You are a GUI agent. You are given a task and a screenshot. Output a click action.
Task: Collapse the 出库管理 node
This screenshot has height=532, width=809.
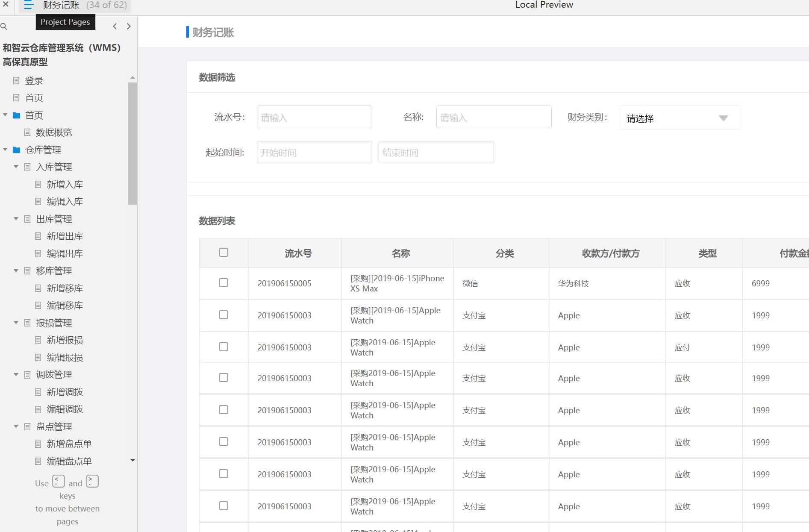[x=16, y=219]
